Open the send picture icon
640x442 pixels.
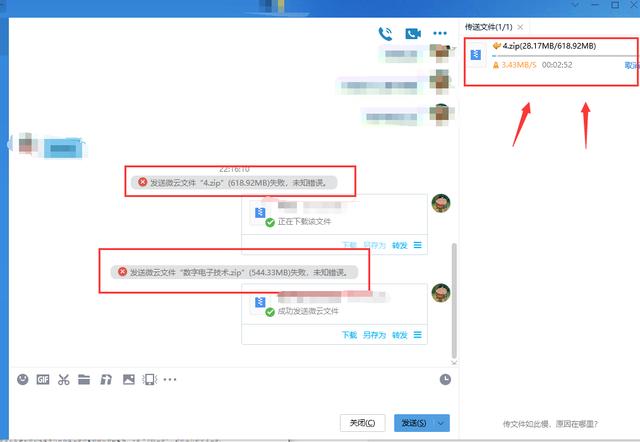129,380
